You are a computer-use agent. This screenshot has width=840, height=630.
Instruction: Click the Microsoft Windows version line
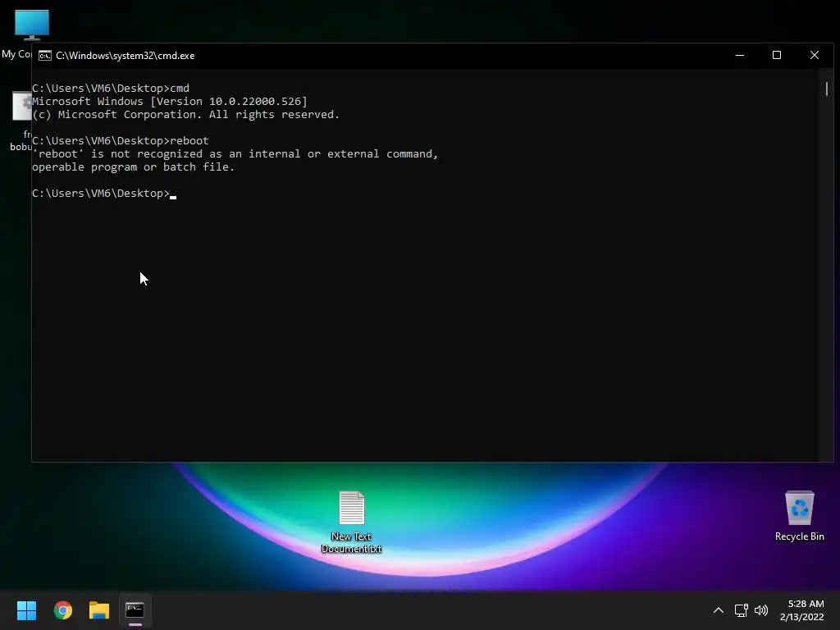[169, 101]
